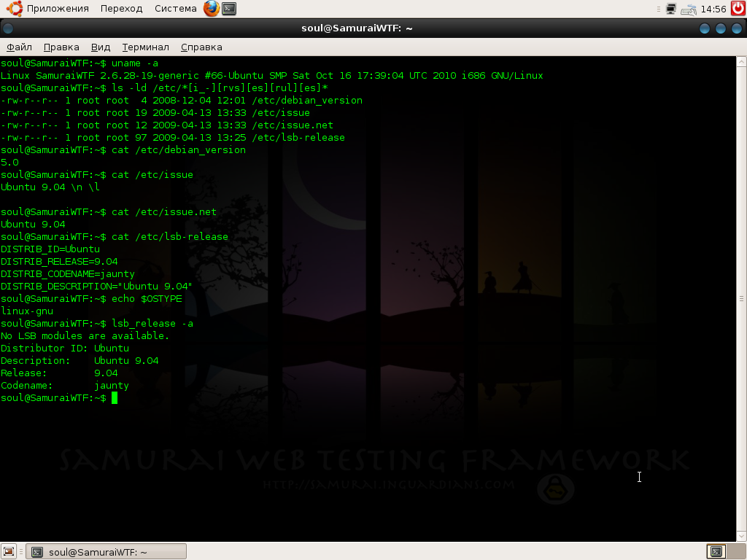Open the Вид terminal menu
The width and height of the screenshot is (747, 560).
point(101,47)
